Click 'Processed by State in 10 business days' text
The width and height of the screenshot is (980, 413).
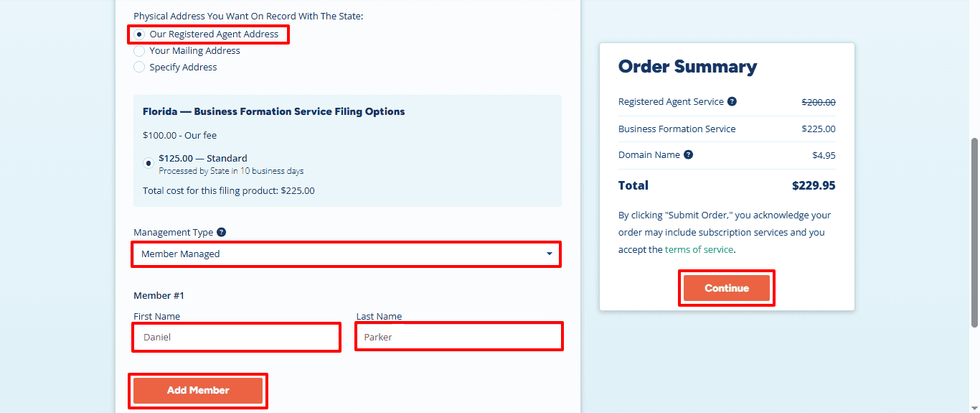point(231,172)
